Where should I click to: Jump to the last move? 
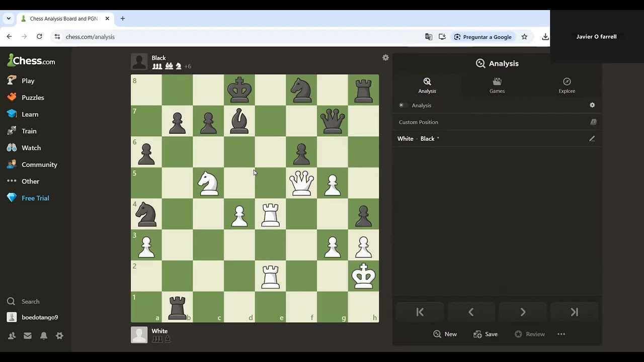(x=574, y=312)
